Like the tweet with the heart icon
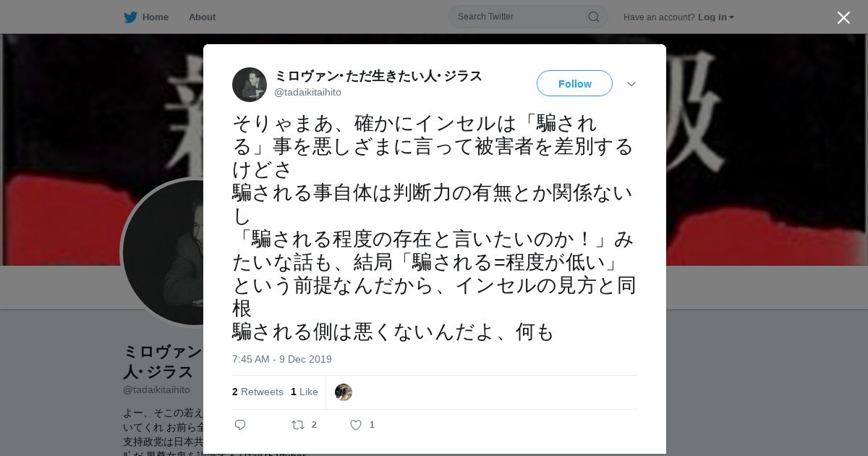 click(x=356, y=425)
